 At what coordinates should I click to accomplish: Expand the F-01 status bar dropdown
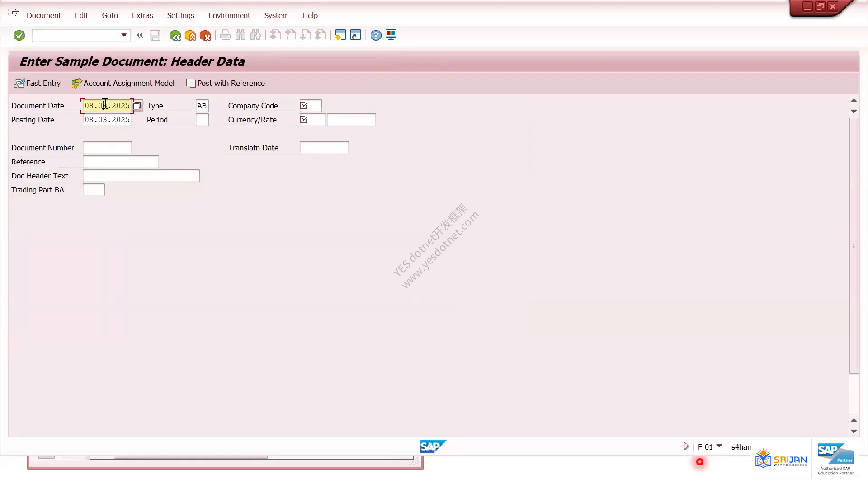point(719,446)
